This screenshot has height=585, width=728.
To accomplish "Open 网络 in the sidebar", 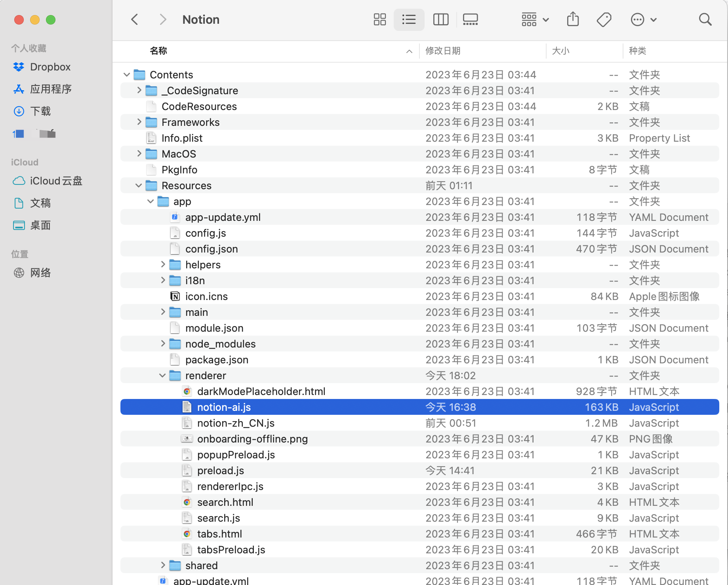I will [x=32, y=273].
